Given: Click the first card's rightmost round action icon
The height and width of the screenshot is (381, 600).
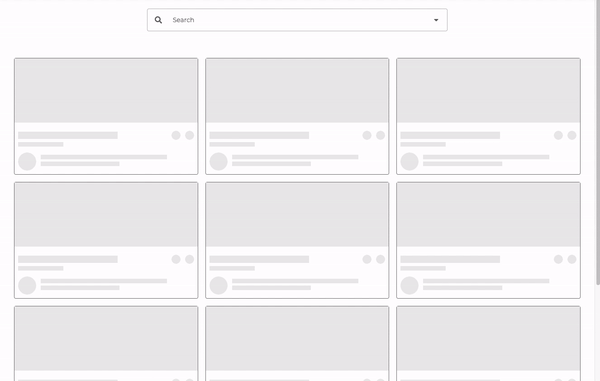Looking at the screenshot, I should click(189, 135).
